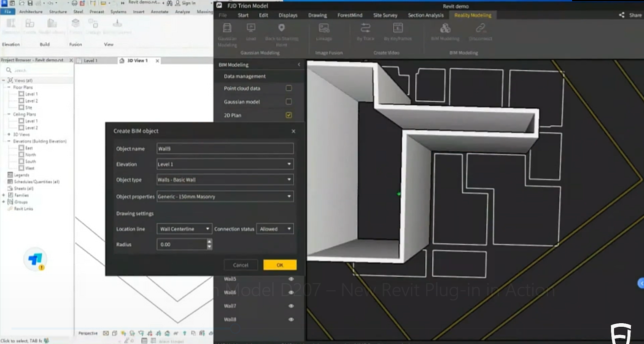Collapse the Views (all) tree node

[x=4, y=80]
